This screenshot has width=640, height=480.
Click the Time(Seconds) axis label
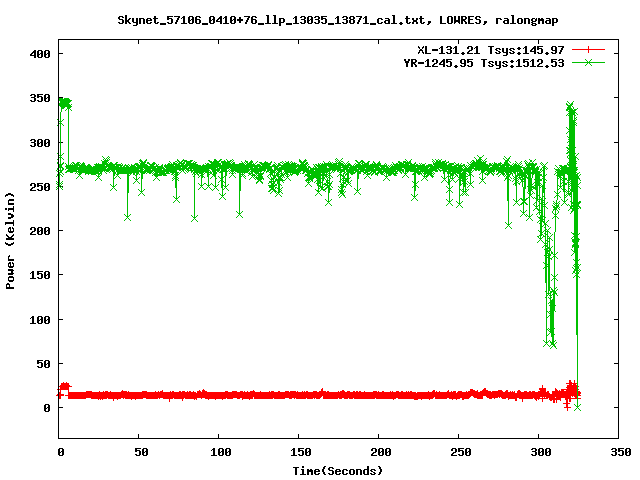click(x=338, y=471)
